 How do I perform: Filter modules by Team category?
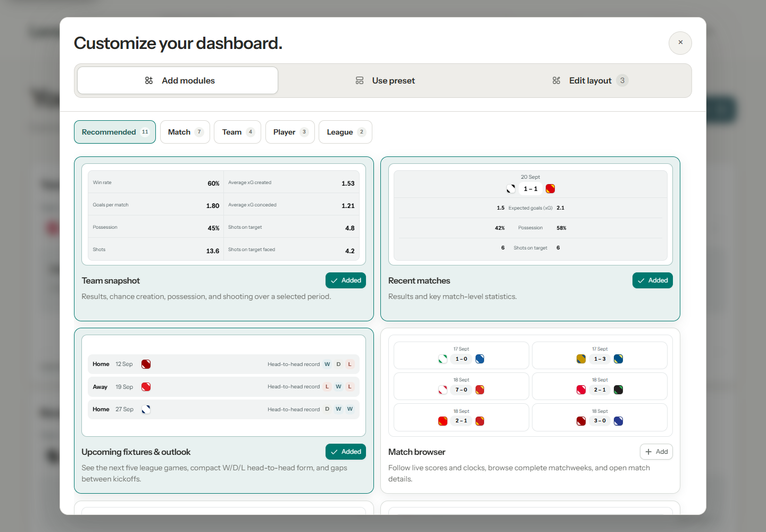pos(237,132)
